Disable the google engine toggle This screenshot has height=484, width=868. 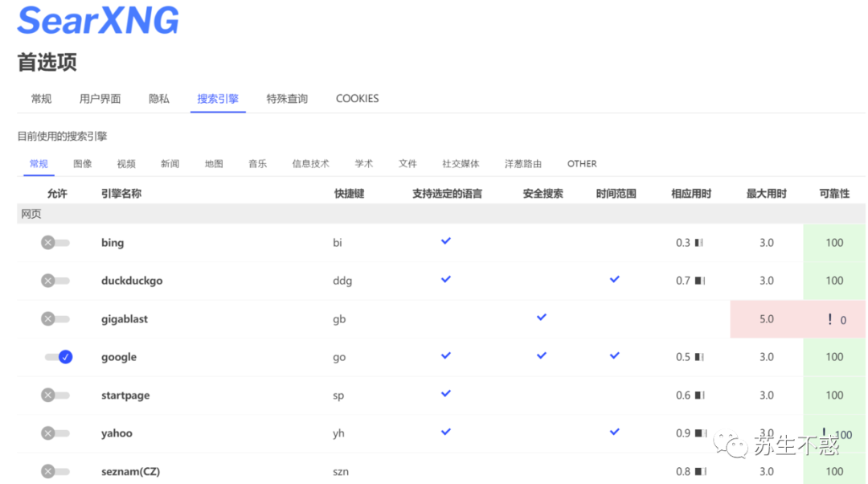click(x=58, y=357)
